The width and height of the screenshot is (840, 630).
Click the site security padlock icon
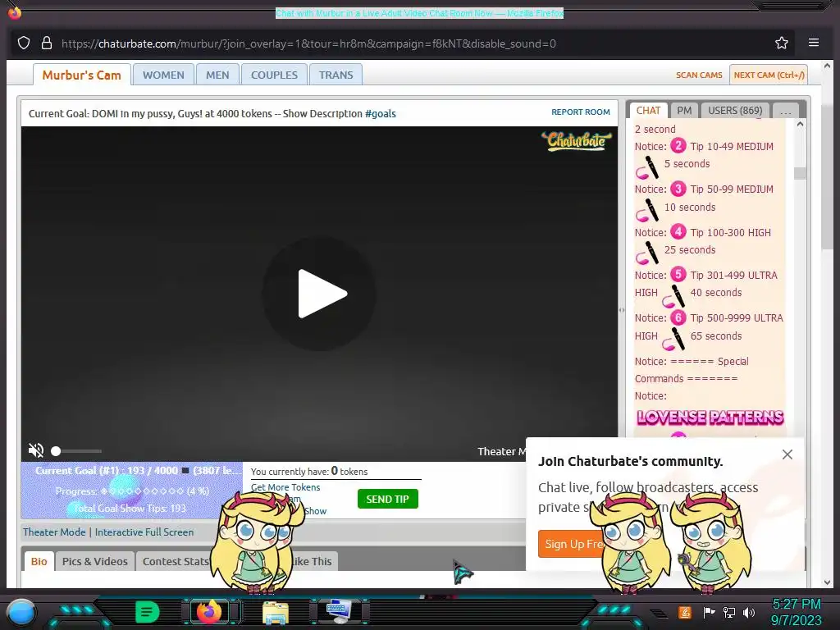click(47, 43)
